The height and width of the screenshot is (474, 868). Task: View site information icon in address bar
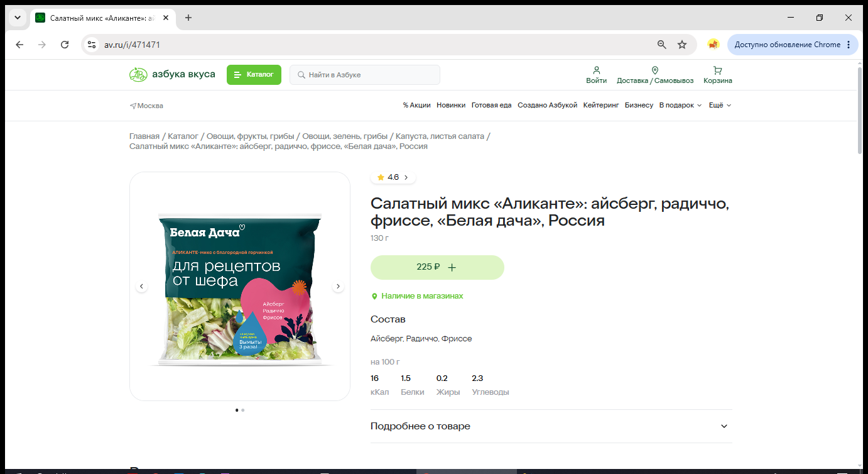pos(92,45)
